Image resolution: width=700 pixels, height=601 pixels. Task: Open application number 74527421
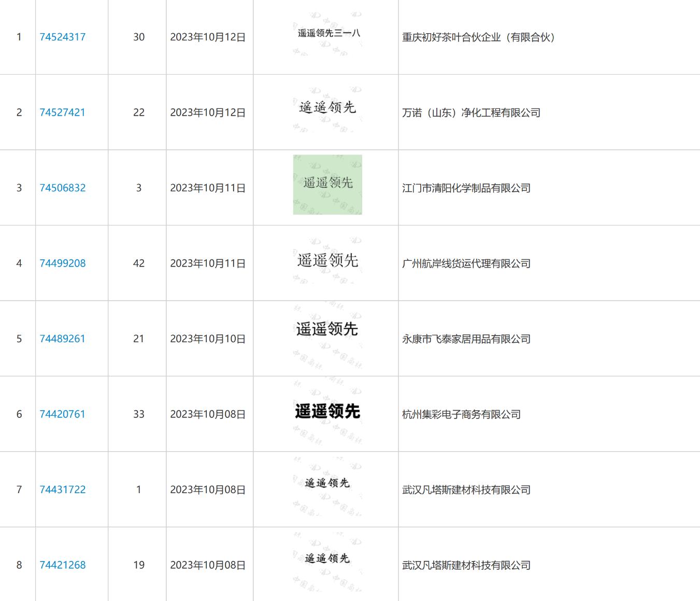(x=63, y=113)
